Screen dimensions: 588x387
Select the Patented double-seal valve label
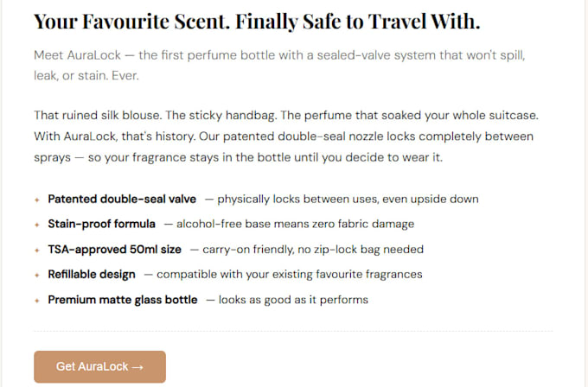click(122, 199)
